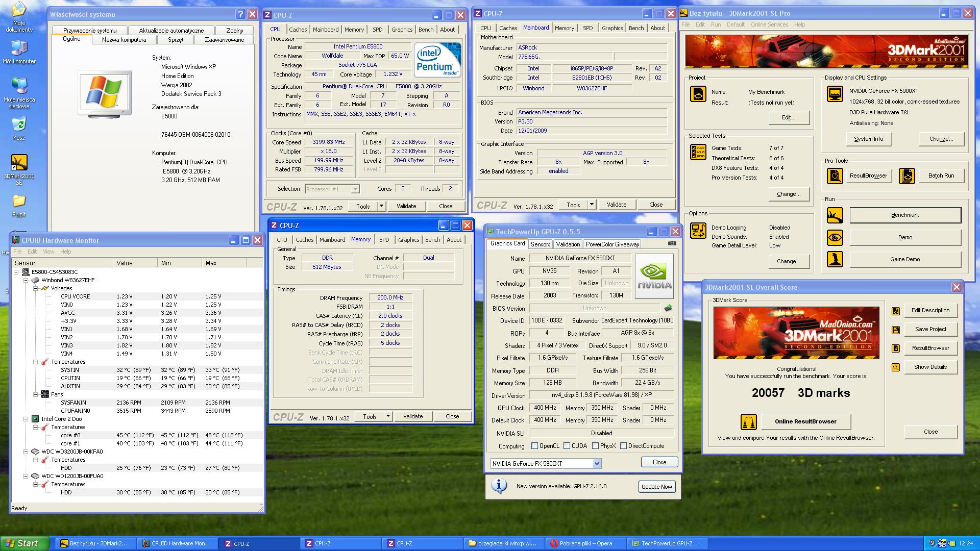Click the Batch Run icon in Pro Tools
This screenshot has height=551, width=980.
(x=907, y=176)
